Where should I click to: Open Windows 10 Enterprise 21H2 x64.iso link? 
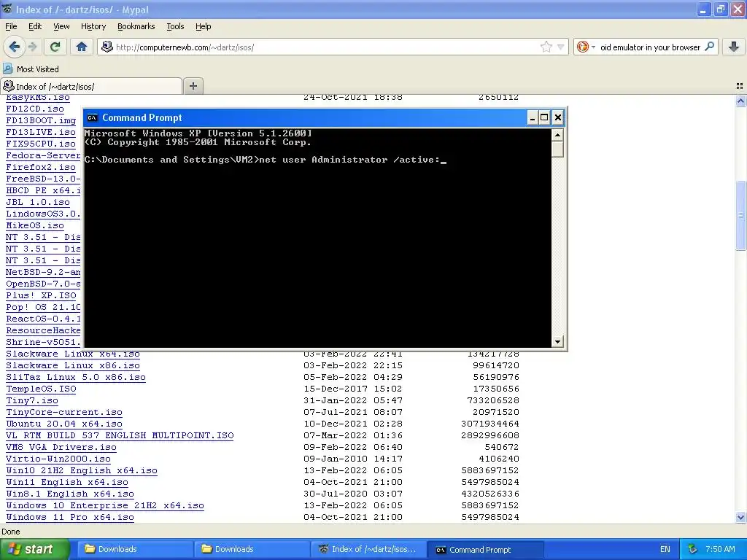point(105,505)
